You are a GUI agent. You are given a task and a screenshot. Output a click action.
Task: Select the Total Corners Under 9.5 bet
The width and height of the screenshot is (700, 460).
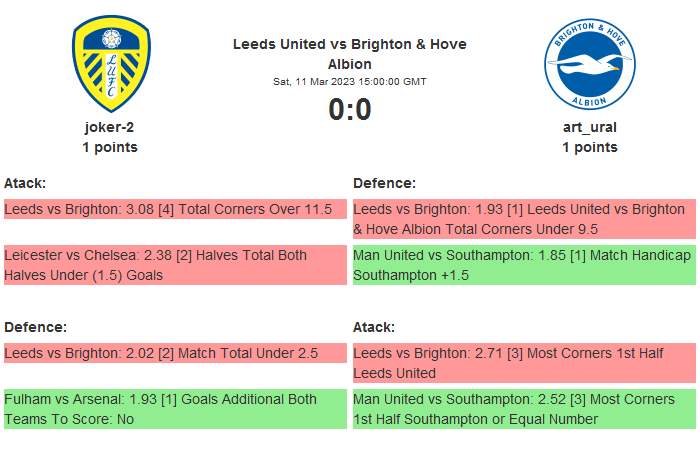click(x=524, y=219)
